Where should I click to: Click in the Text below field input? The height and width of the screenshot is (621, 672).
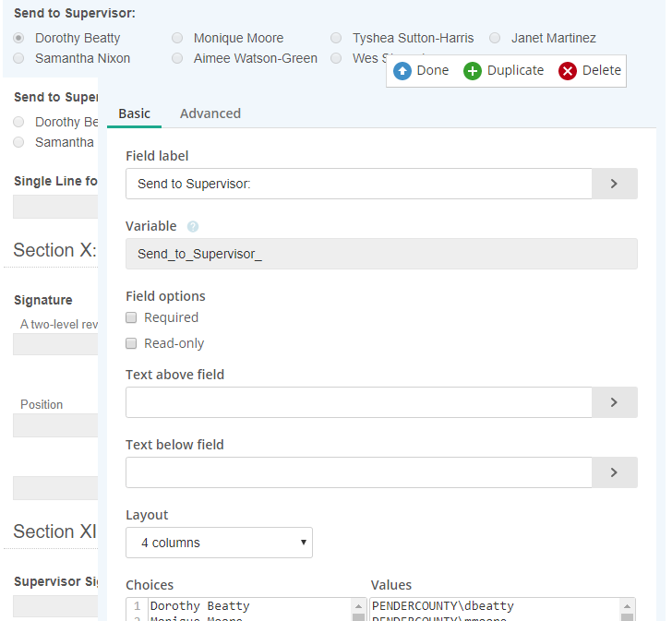tap(359, 472)
